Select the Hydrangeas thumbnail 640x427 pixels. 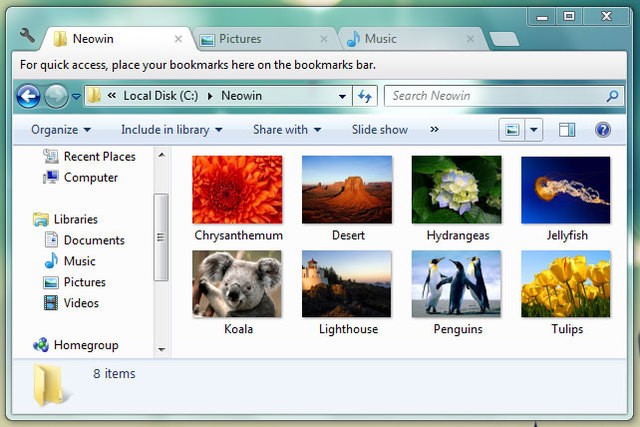tap(457, 189)
